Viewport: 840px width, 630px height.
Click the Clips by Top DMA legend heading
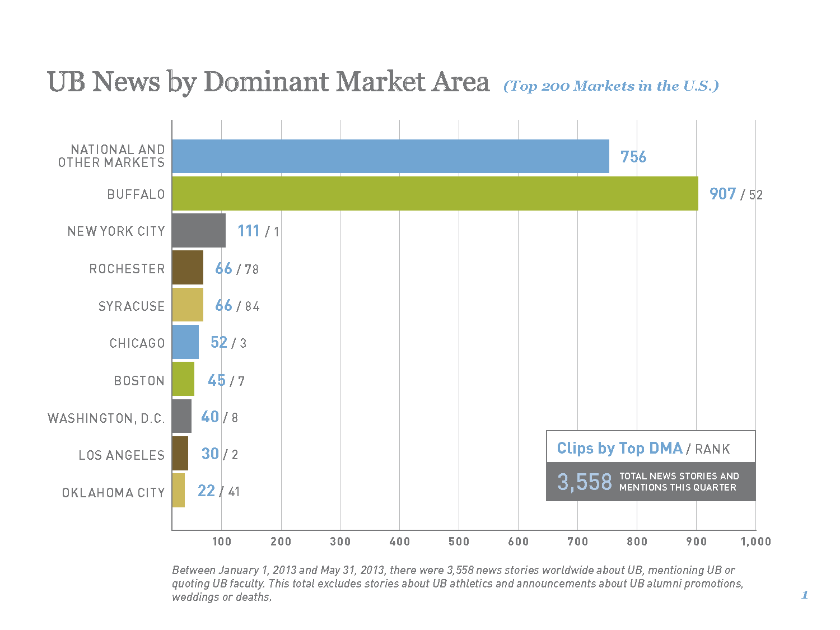619,448
